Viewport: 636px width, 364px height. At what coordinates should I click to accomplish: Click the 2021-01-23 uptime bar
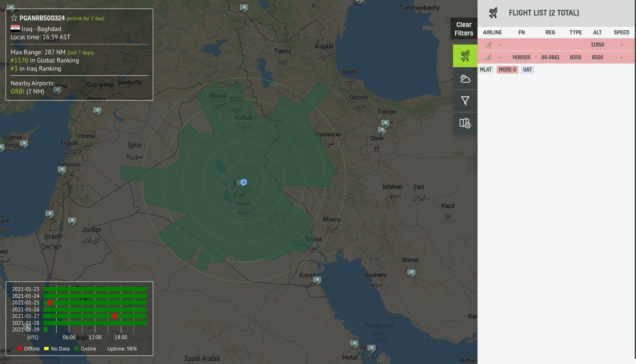coord(95,289)
